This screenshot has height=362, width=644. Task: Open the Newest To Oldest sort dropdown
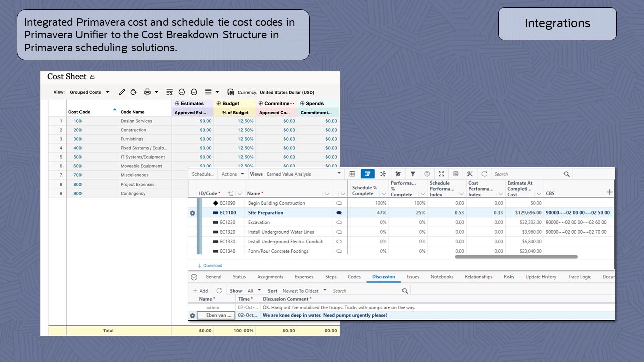pyautogui.click(x=304, y=291)
